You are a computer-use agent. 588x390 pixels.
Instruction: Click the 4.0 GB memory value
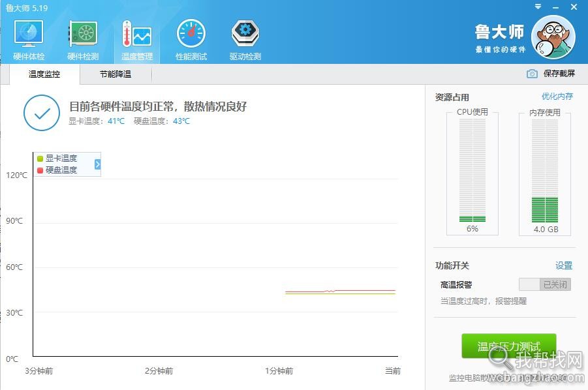[546, 229]
